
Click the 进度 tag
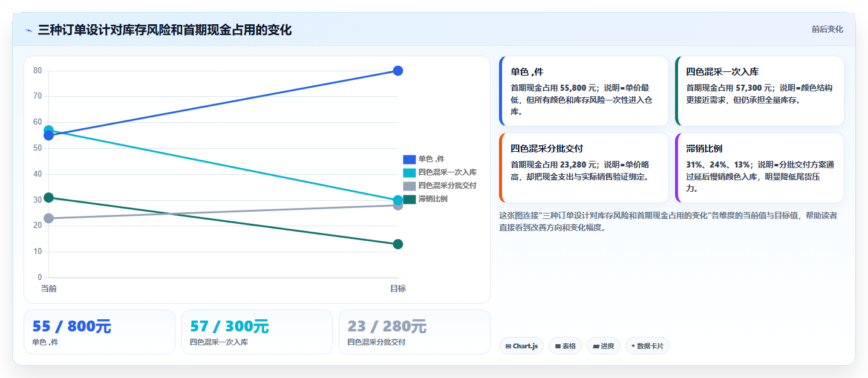(x=604, y=346)
